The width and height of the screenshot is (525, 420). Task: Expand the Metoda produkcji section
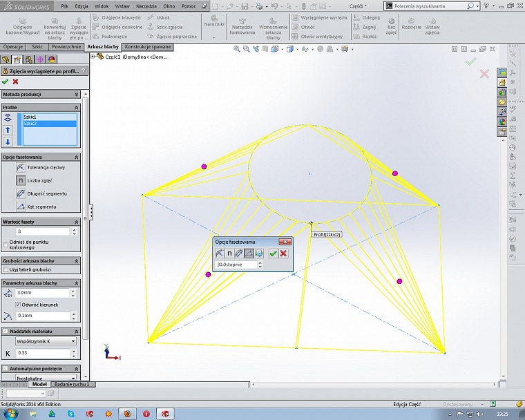coord(76,94)
